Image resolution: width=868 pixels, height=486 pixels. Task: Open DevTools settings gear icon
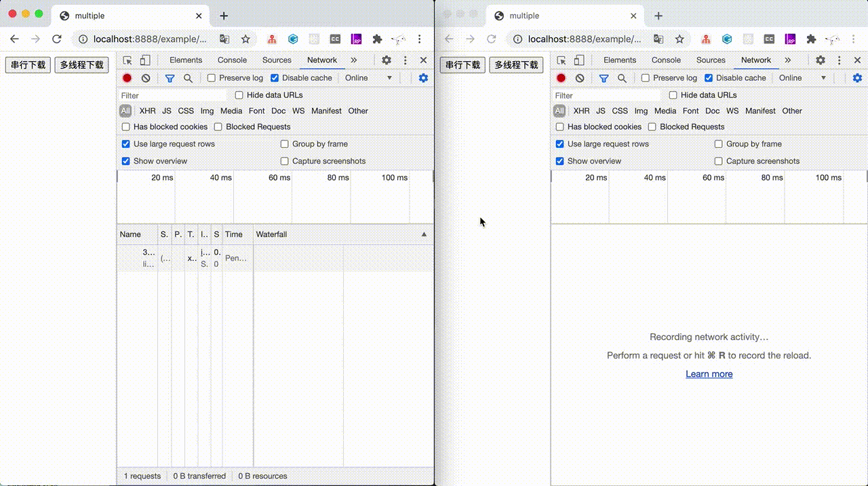[387, 60]
